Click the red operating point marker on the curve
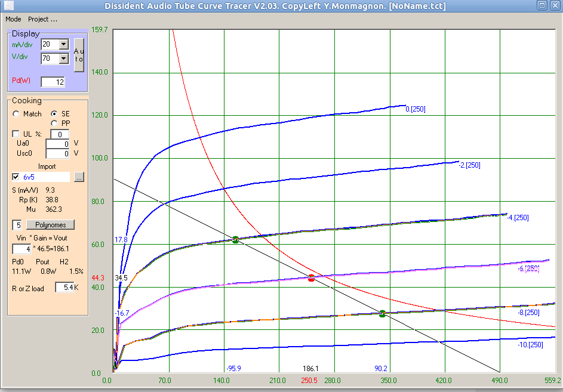Viewport: 563px width, 392px height. 311,278
